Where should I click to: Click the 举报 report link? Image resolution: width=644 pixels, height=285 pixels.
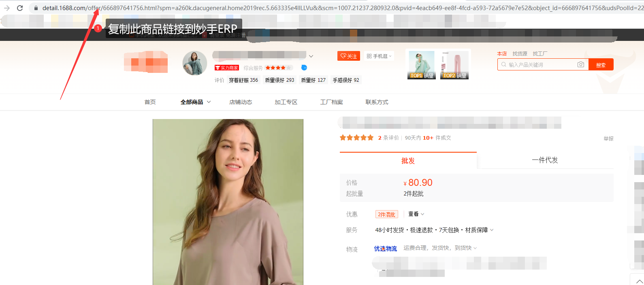click(608, 138)
